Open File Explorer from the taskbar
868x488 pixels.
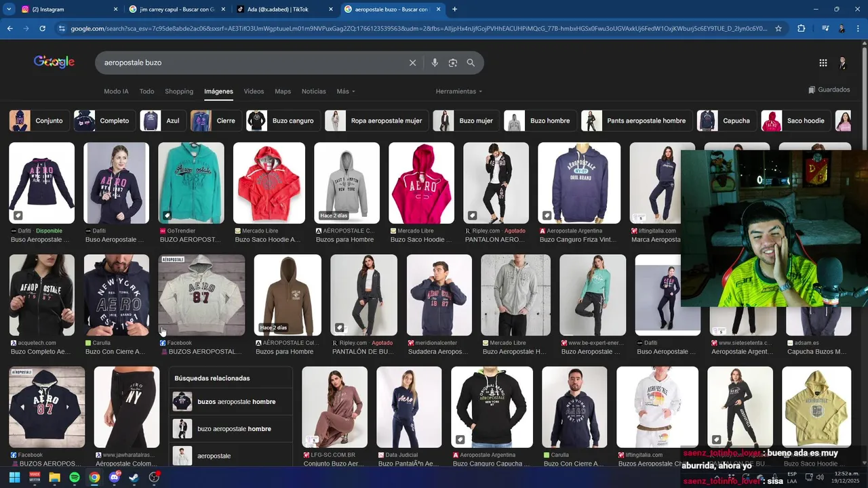pos(54,477)
